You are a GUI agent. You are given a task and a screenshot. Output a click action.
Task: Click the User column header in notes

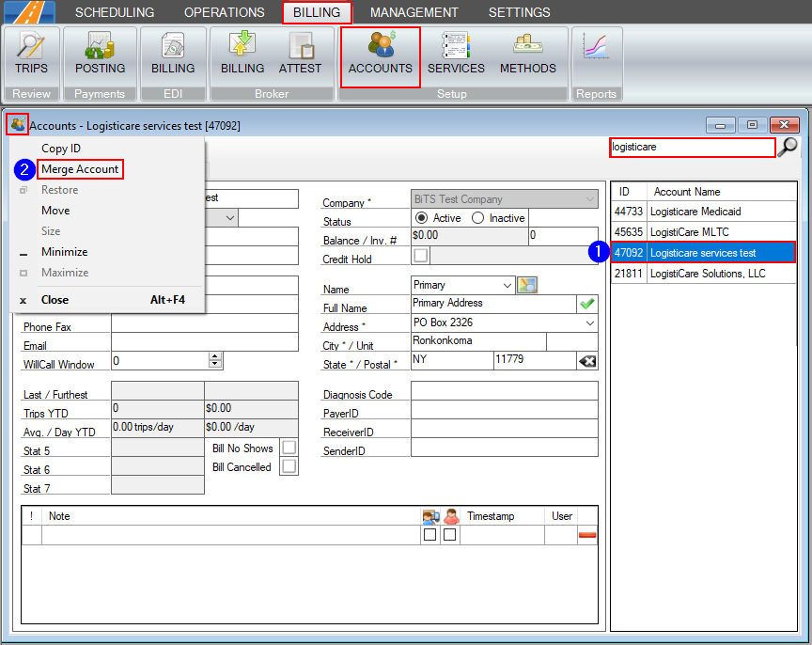[x=561, y=516]
